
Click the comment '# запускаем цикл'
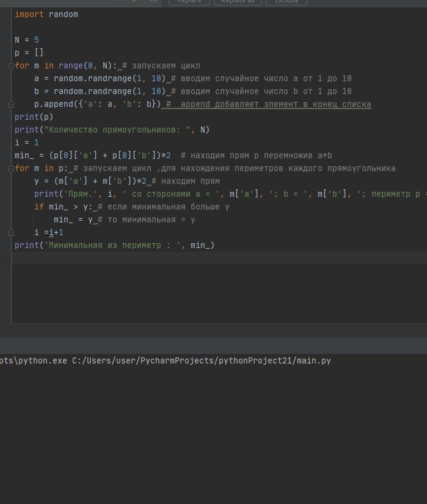pos(161,65)
